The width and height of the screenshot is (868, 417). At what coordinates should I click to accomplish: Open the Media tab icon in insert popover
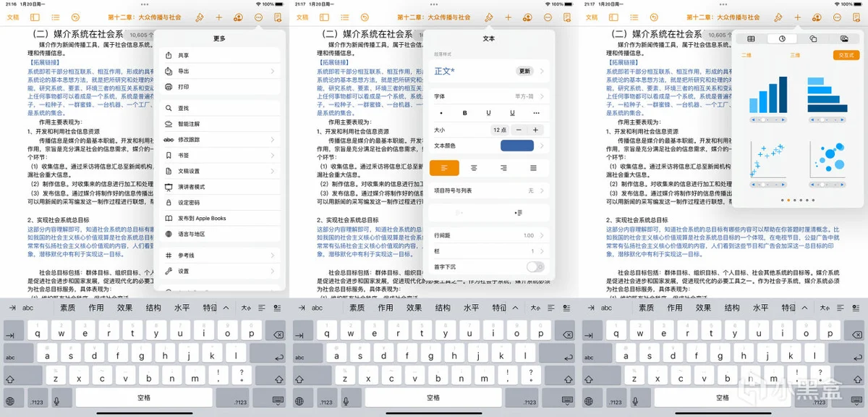844,39
